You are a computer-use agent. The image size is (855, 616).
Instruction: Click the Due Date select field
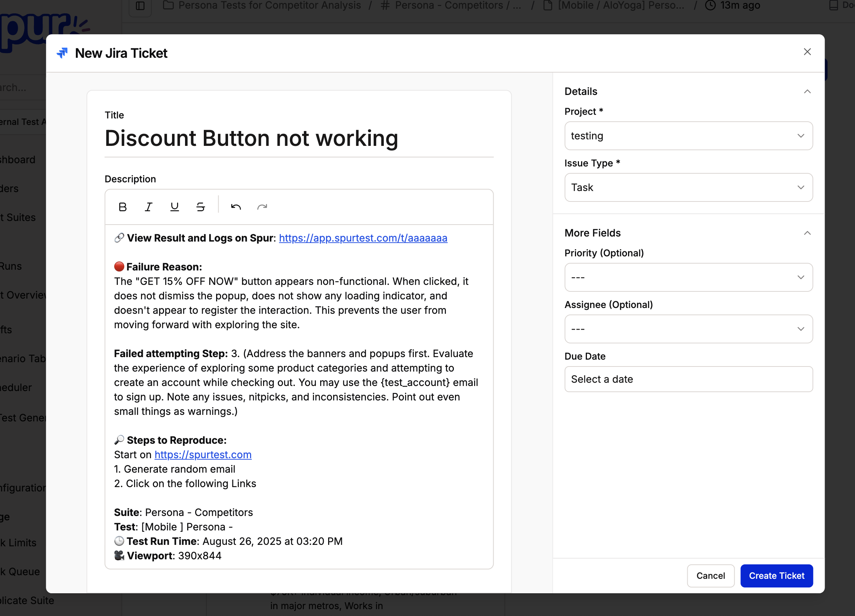tap(688, 379)
